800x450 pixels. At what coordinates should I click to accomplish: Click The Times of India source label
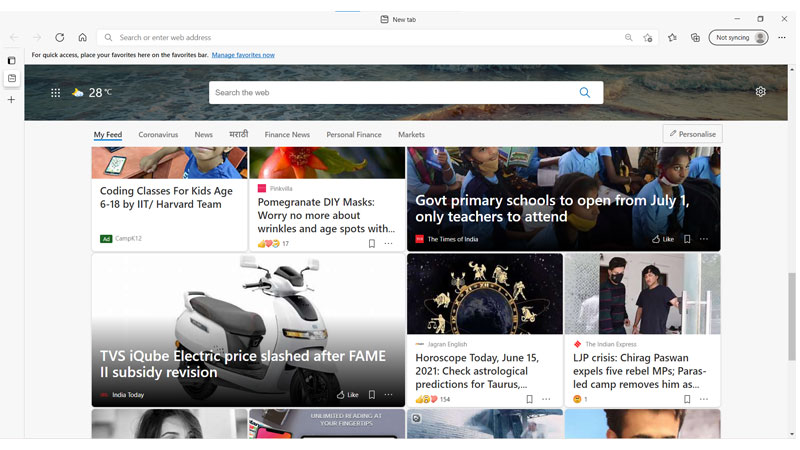tap(453, 239)
